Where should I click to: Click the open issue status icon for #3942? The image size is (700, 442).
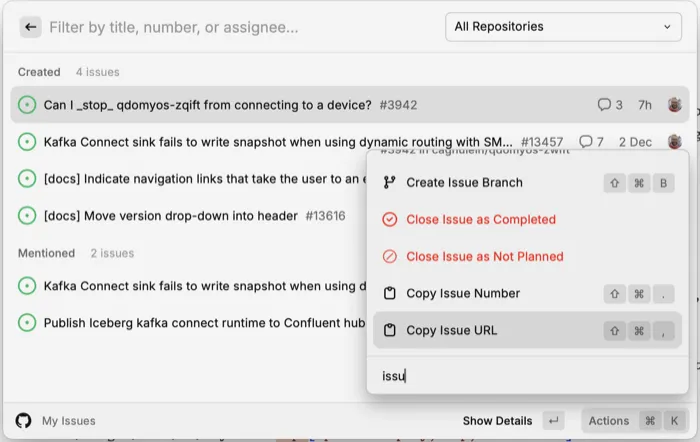pyautogui.click(x=27, y=105)
